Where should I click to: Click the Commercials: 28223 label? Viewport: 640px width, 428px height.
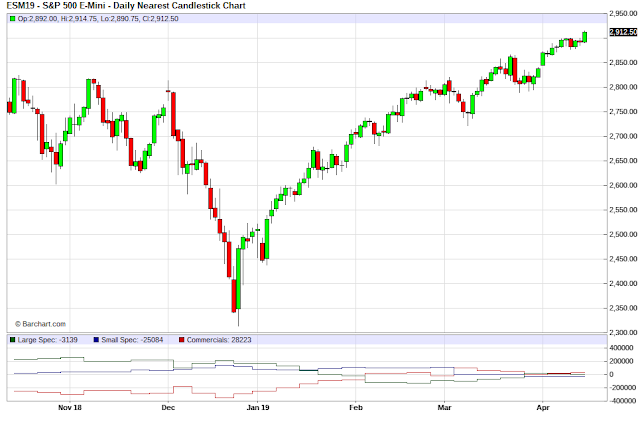pyautogui.click(x=219, y=340)
